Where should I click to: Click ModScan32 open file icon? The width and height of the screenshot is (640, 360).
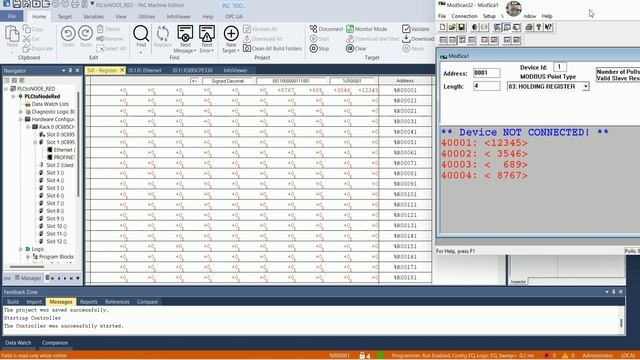[x=452, y=27]
